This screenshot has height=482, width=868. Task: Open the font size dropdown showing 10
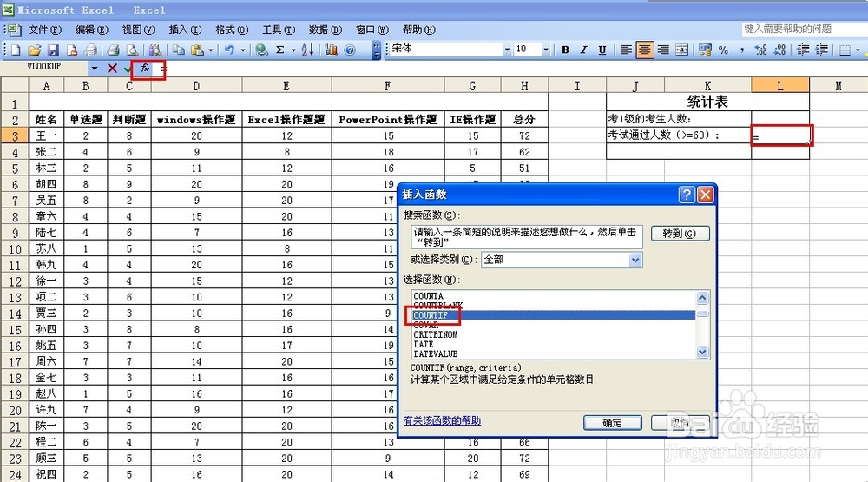pyautogui.click(x=545, y=50)
